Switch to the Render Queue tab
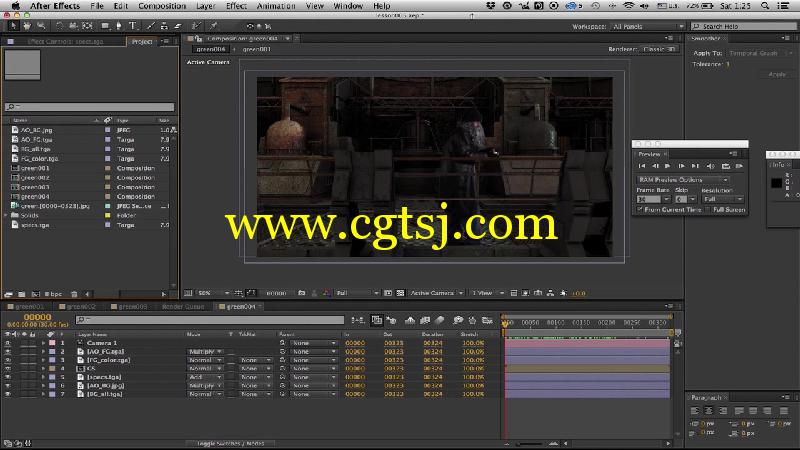This screenshot has height=450, width=800. click(183, 307)
